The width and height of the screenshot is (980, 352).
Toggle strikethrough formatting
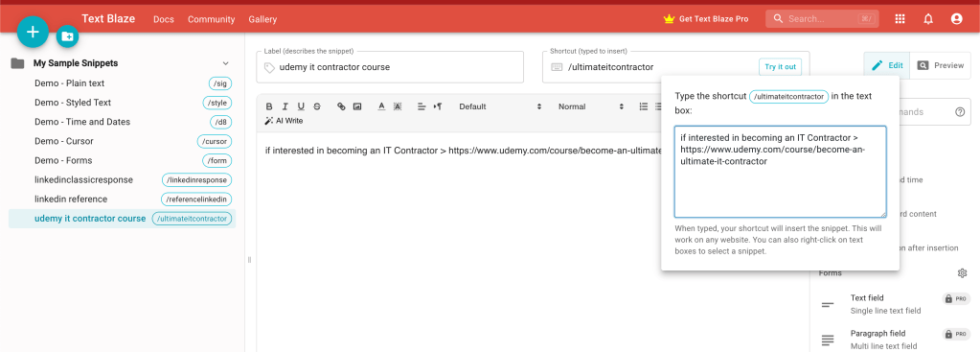(317, 106)
